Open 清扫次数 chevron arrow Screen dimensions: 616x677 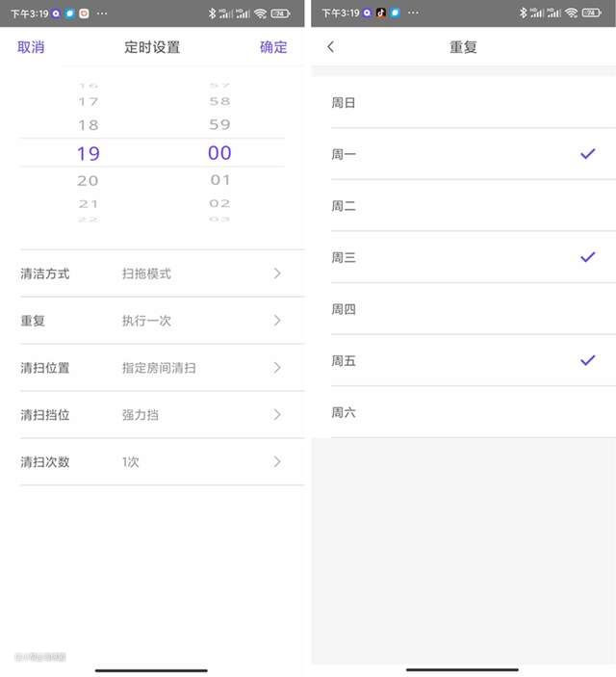pos(277,462)
